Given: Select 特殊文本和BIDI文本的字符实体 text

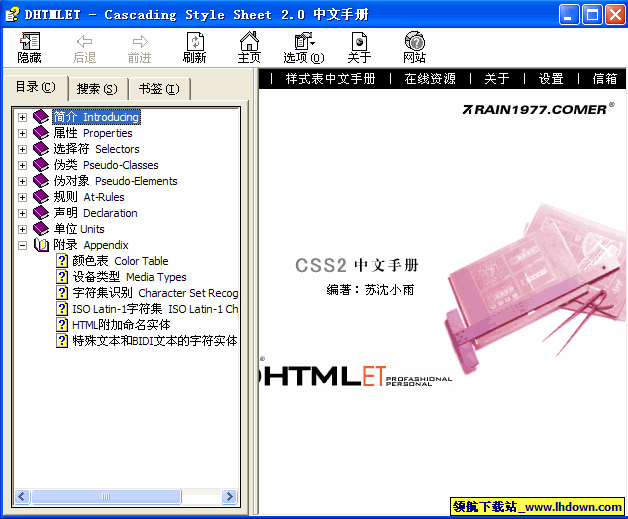Looking at the screenshot, I should (155, 341).
